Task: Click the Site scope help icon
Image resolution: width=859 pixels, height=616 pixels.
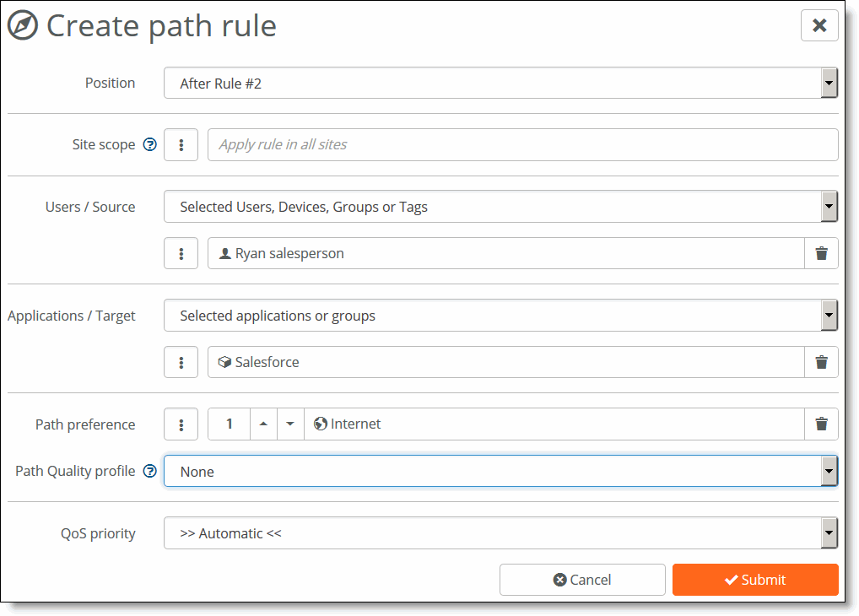Action: pos(149,144)
